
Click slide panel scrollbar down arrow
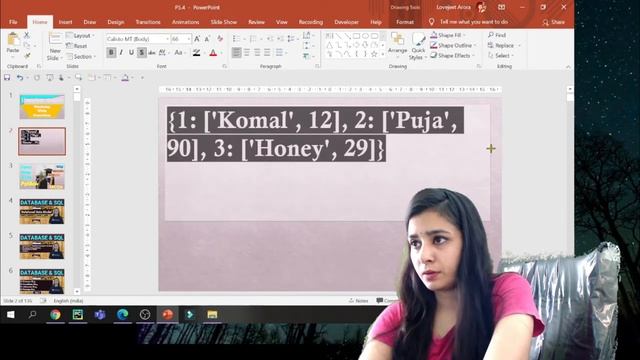coord(77,291)
